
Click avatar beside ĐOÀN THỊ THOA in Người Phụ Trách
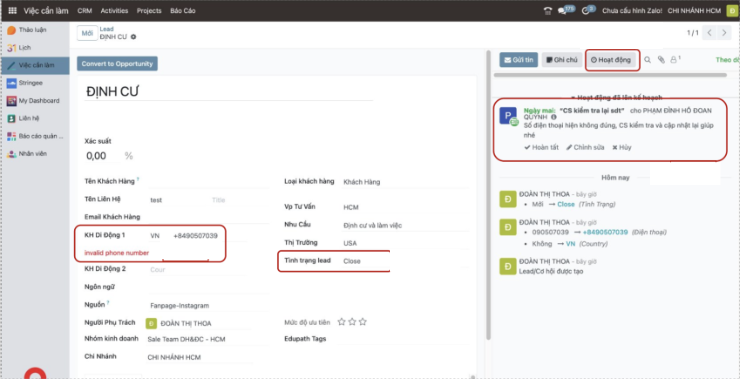[x=151, y=323]
